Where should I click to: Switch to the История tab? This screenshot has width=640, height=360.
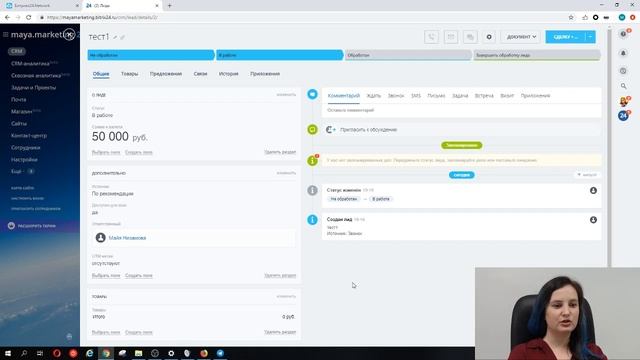click(x=229, y=74)
